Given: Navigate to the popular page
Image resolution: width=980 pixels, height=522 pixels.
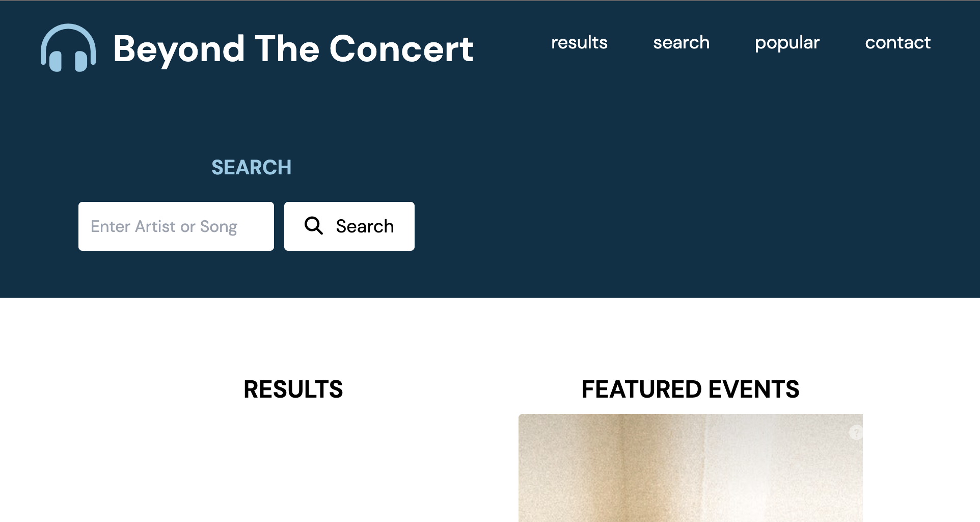Looking at the screenshot, I should (787, 43).
